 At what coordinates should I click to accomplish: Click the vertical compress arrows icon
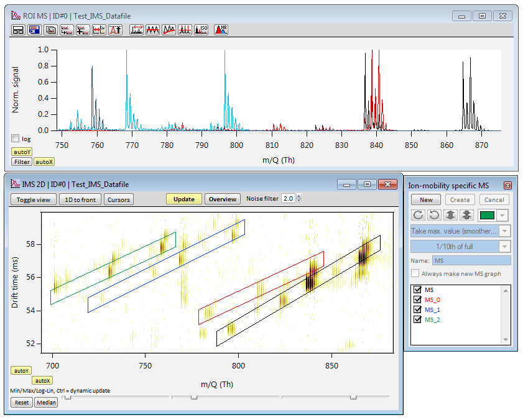click(x=466, y=215)
